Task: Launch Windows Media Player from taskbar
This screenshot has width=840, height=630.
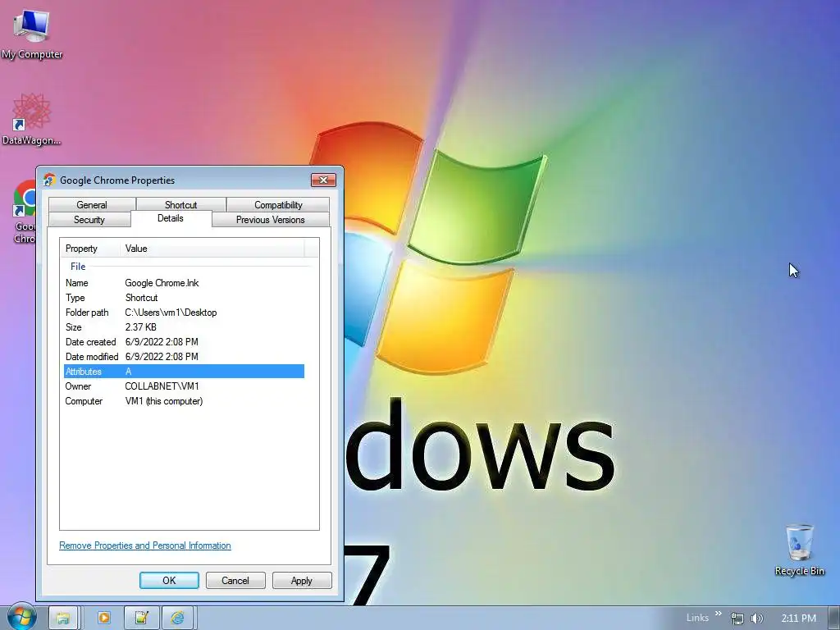Action: click(x=104, y=619)
